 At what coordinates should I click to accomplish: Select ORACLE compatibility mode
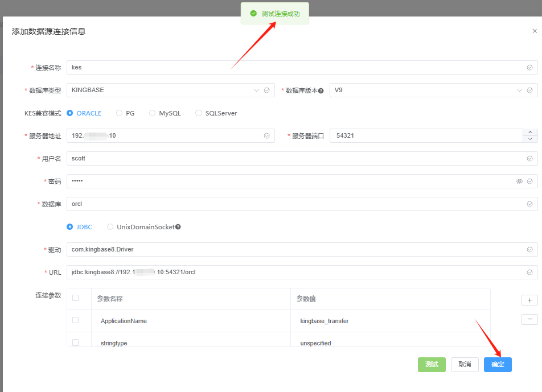coord(84,113)
